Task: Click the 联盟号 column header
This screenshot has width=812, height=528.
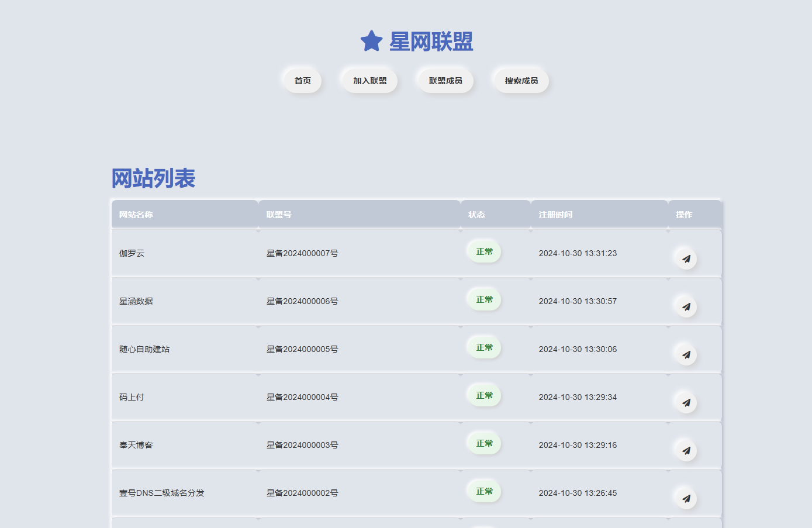Action: point(279,215)
